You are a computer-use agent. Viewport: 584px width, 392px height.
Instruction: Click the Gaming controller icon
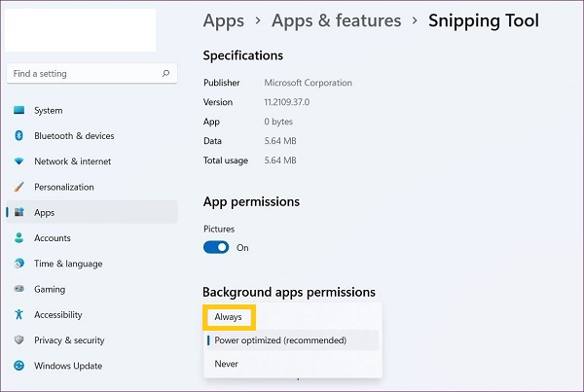pyautogui.click(x=19, y=289)
